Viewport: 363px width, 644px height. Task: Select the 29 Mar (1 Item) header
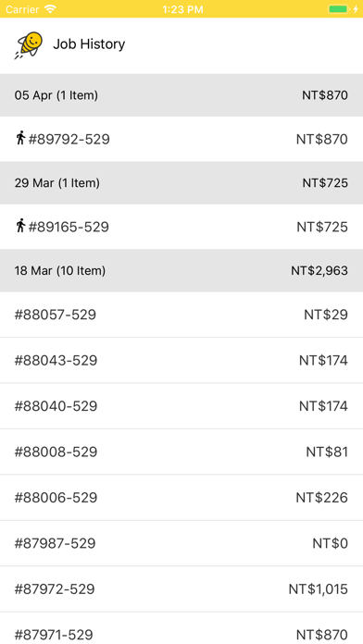click(x=181, y=183)
